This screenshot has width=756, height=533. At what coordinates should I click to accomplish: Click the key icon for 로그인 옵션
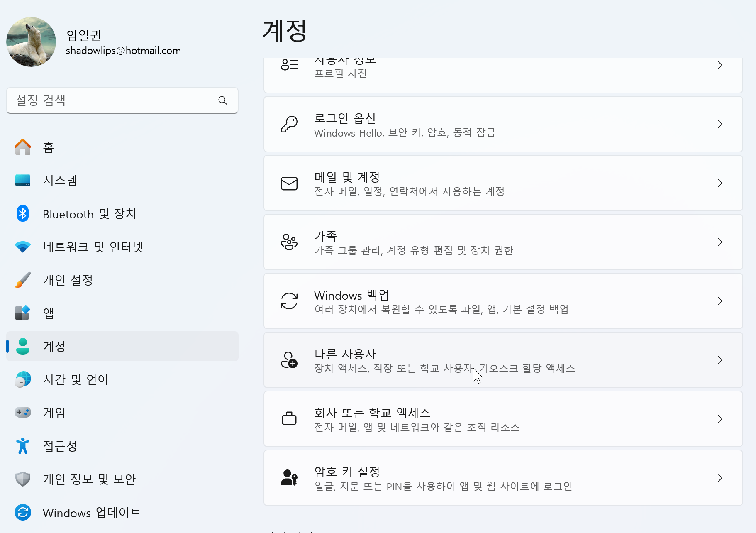click(289, 124)
